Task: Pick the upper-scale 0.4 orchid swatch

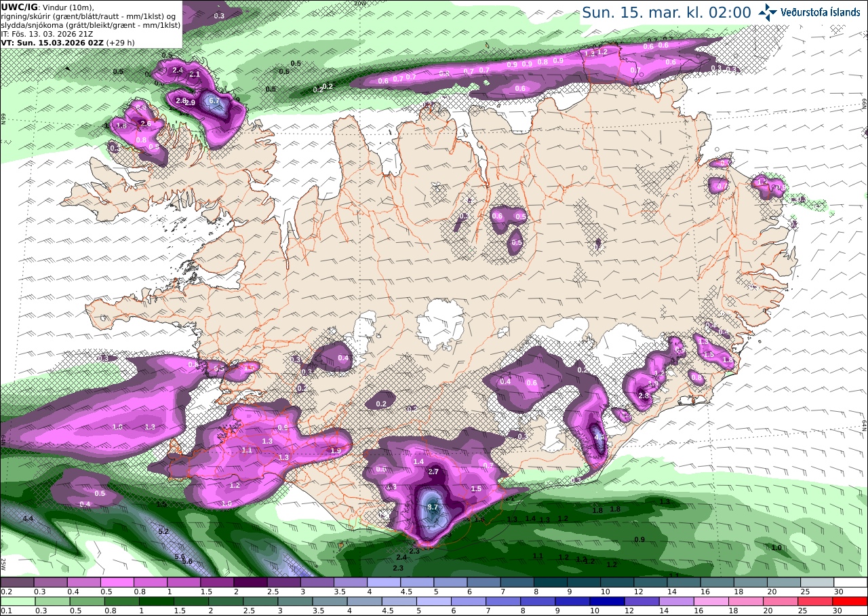Action: coord(83,582)
